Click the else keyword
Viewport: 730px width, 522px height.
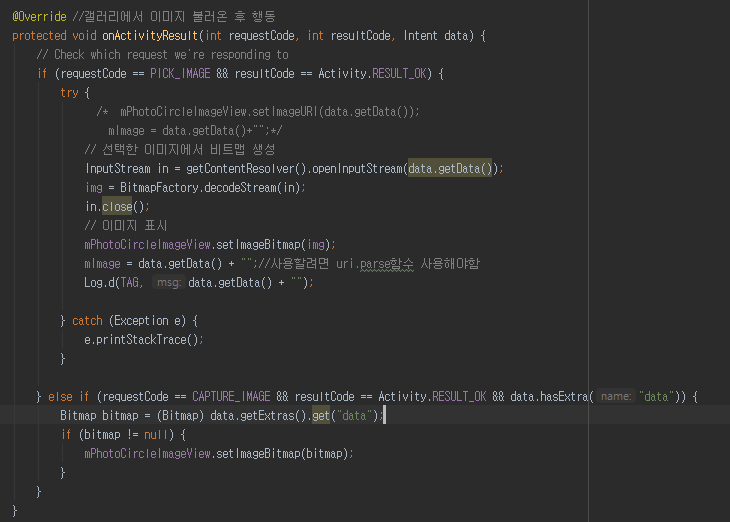[x=60, y=397]
